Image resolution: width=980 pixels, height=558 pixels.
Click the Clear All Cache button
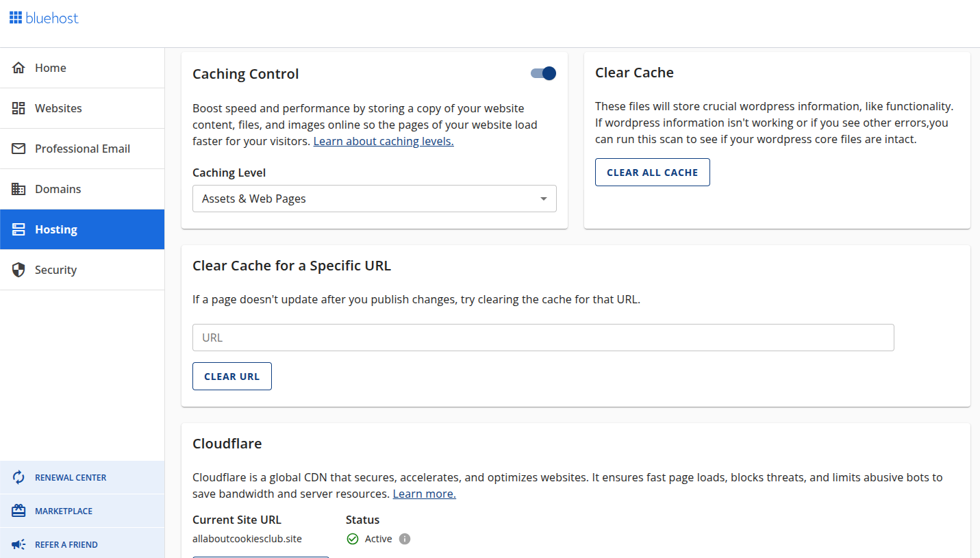click(x=653, y=173)
